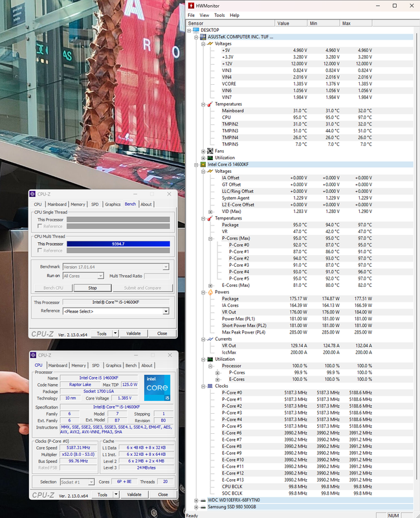Click Close button in the Bench window
Image resolution: width=420 pixels, height=518 pixels.
click(162, 333)
